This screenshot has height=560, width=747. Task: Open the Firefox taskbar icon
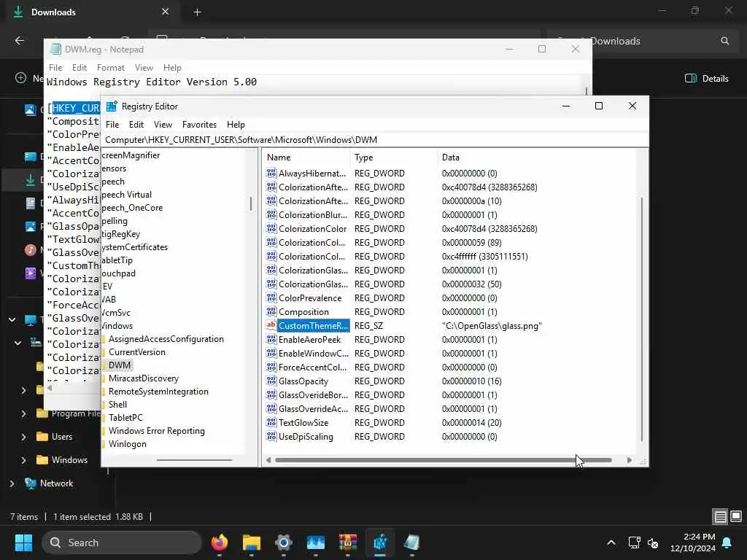pyautogui.click(x=220, y=542)
